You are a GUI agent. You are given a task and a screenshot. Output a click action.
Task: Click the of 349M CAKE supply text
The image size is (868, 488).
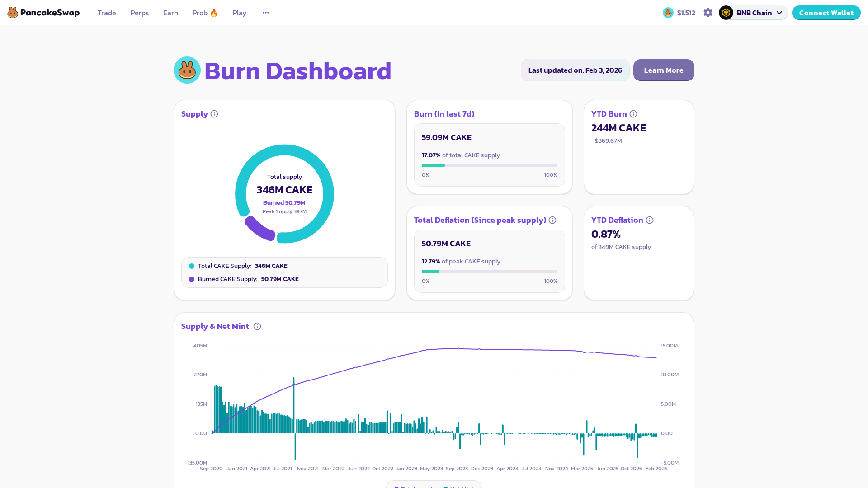(621, 247)
